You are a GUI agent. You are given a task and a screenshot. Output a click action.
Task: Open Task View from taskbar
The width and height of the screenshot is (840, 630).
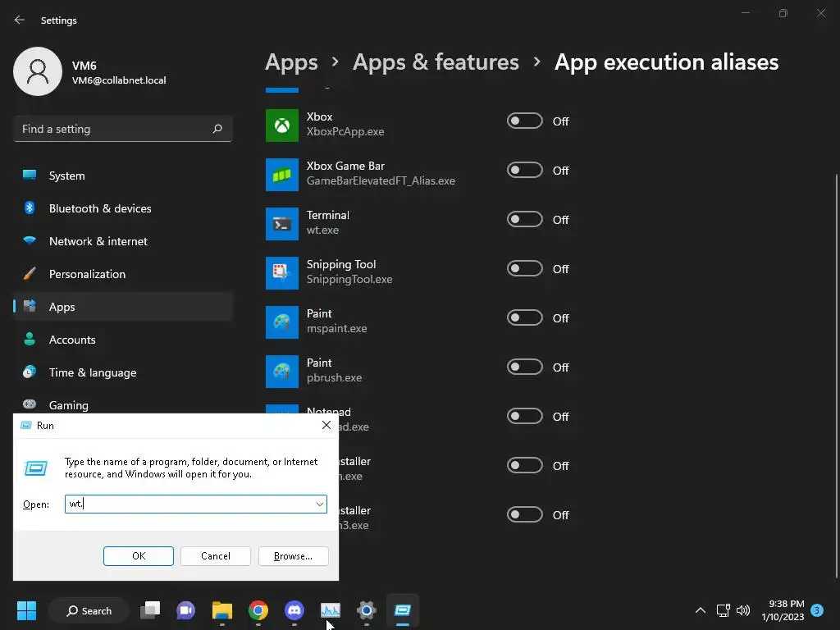150,610
